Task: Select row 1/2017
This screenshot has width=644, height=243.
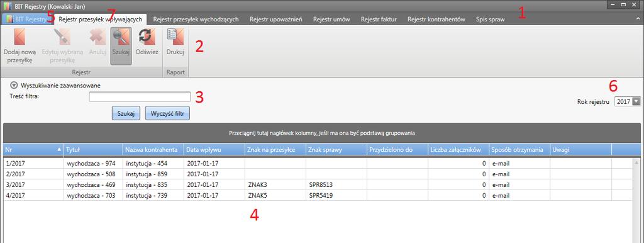Action: coord(317,163)
